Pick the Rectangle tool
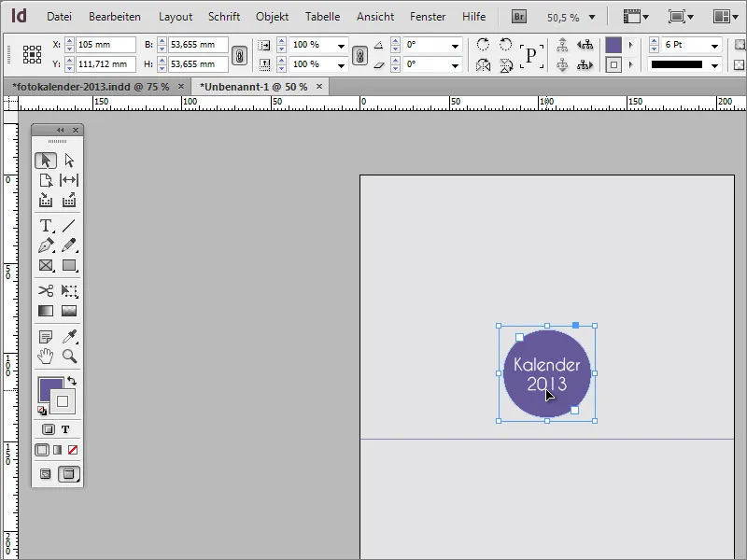Viewport: 747px width, 560px height. click(x=70, y=266)
